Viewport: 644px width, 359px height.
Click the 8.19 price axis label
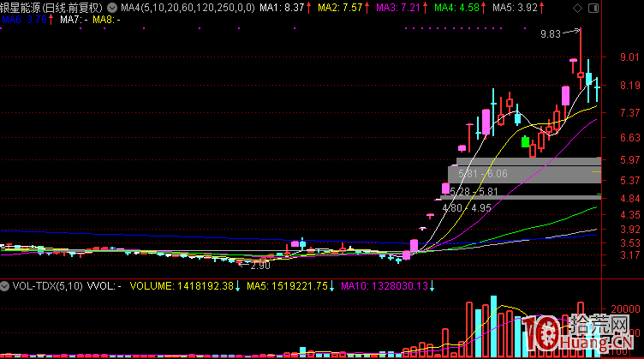(x=629, y=86)
